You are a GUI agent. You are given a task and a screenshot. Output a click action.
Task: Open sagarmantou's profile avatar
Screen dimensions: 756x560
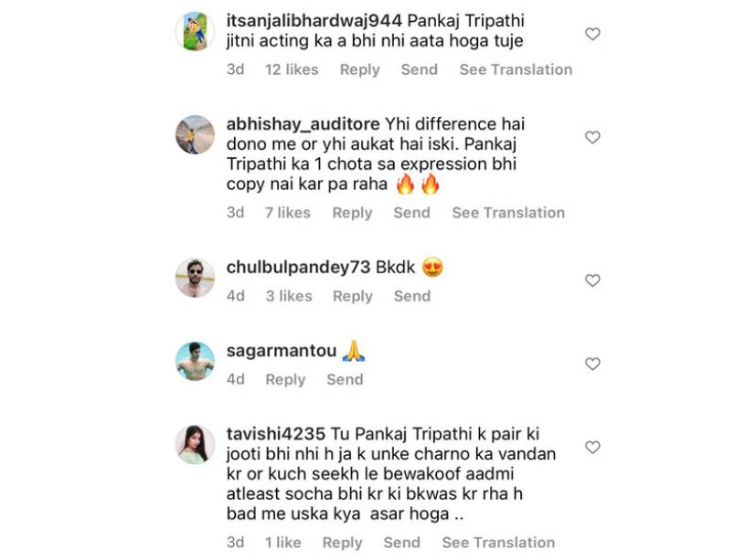click(195, 362)
